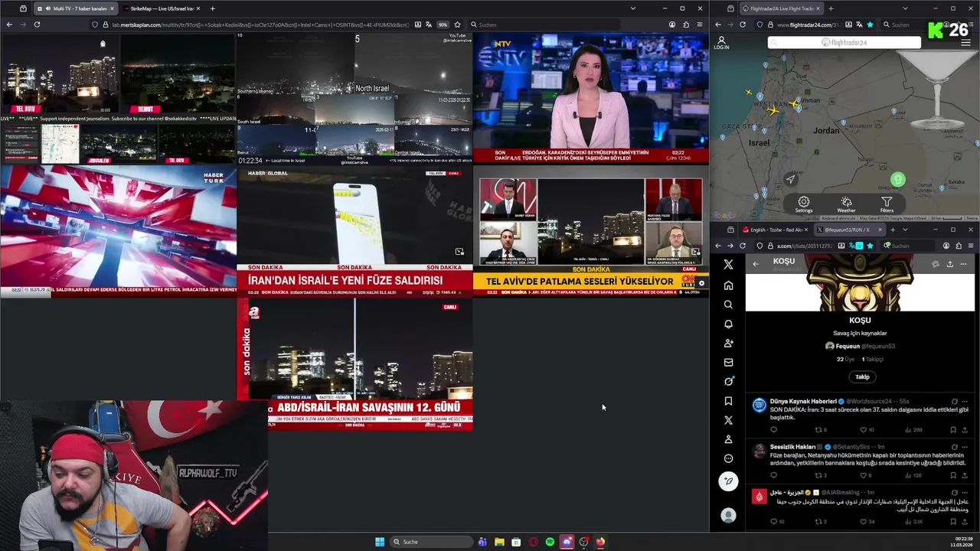Open the 22 Üye members link
The width and height of the screenshot is (980, 551).
[845, 359]
